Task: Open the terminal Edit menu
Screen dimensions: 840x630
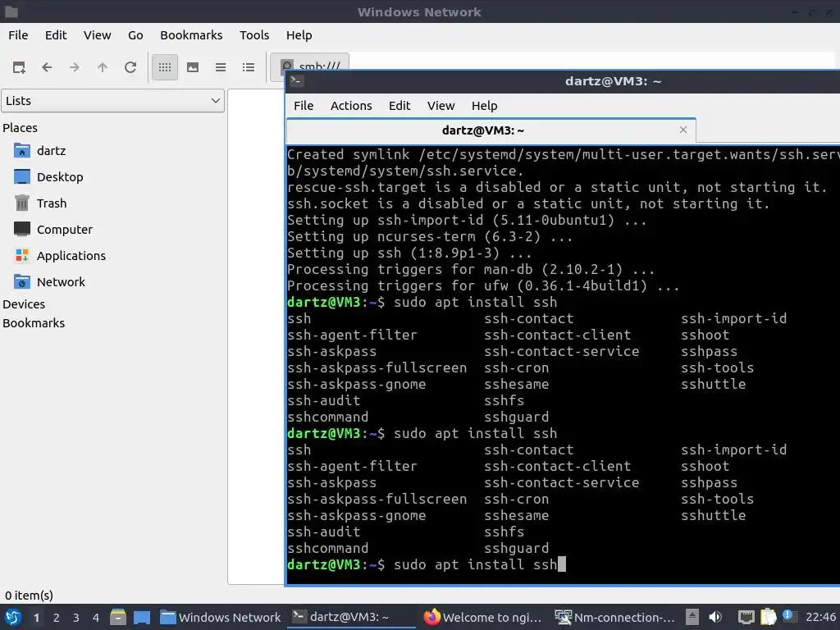Action: point(399,106)
